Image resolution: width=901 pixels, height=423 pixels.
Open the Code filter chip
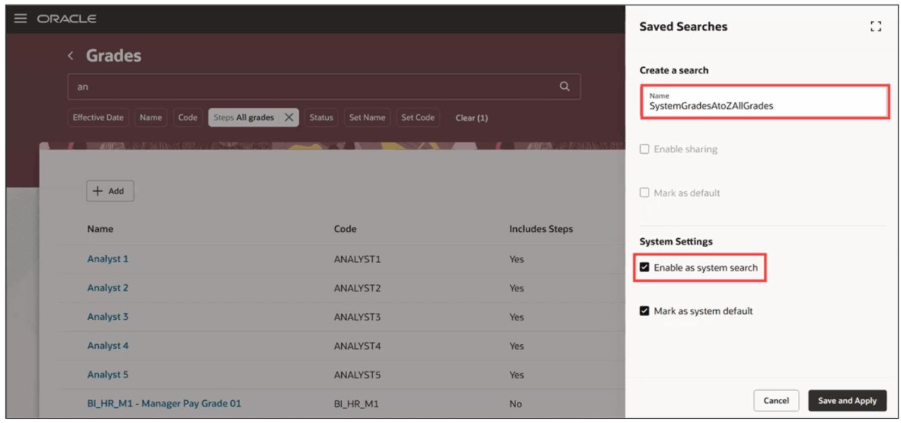point(188,117)
